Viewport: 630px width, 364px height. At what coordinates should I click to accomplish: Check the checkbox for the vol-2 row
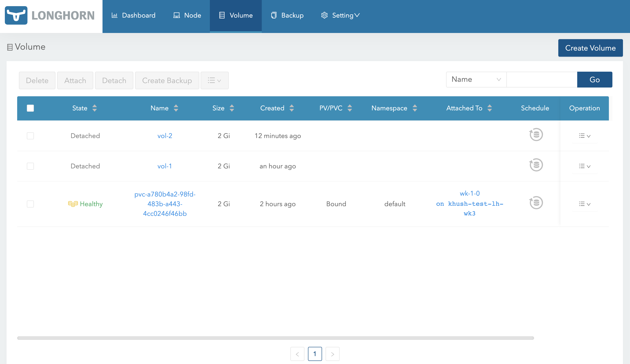[x=30, y=136]
